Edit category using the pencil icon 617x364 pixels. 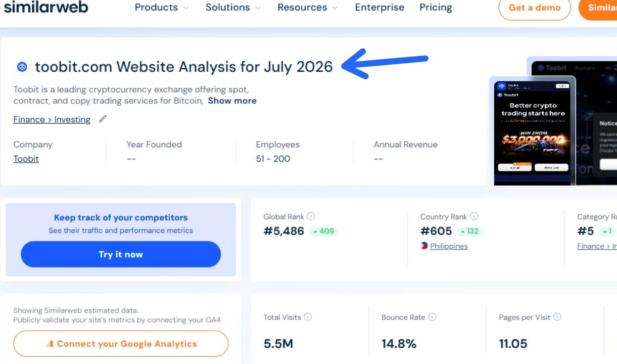[x=102, y=119]
